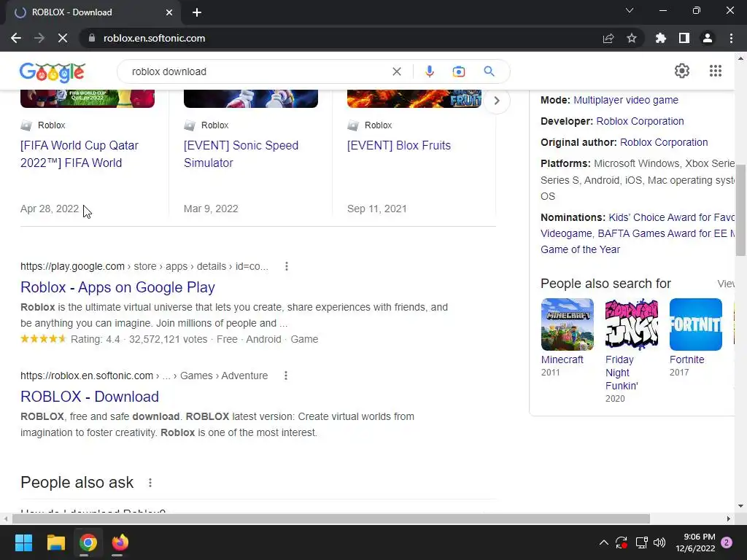Switch to Chrome in taskbar
Viewport: 747px width, 560px height.
point(88,542)
